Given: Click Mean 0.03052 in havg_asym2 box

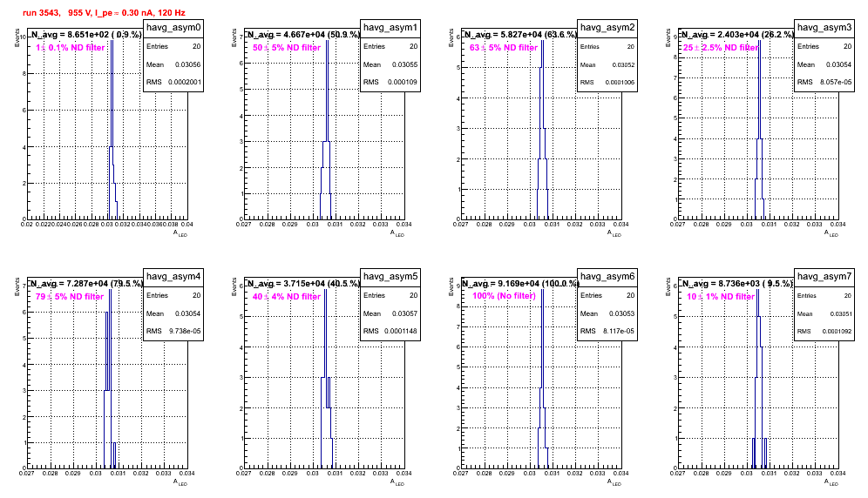Looking at the screenshot, I should click(x=607, y=64).
